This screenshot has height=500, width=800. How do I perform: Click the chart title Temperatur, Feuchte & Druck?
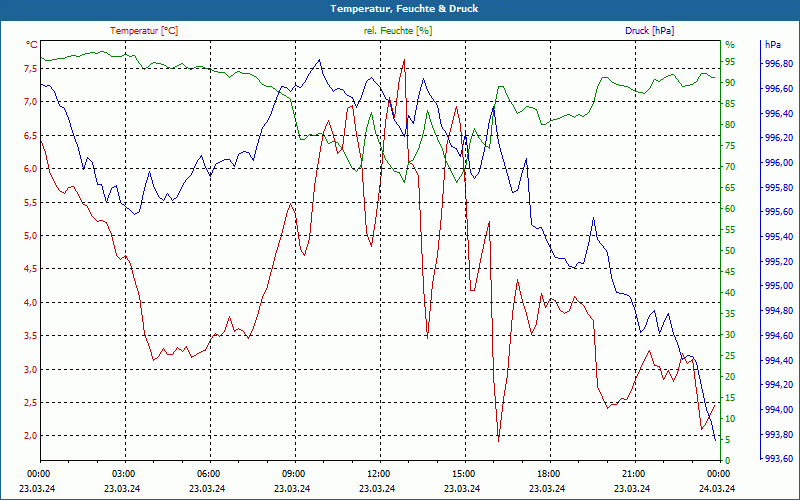click(404, 9)
